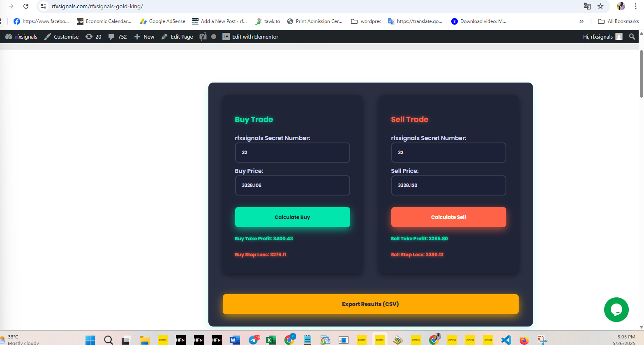Open Firefox from the taskbar
This screenshot has height=345, width=644.
[524, 340]
